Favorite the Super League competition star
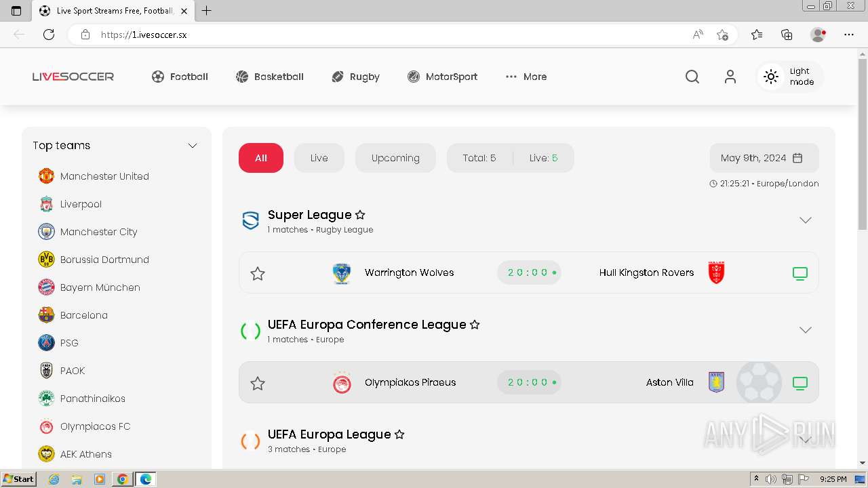Image resolution: width=868 pixels, height=488 pixels. click(x=360, y=215)
